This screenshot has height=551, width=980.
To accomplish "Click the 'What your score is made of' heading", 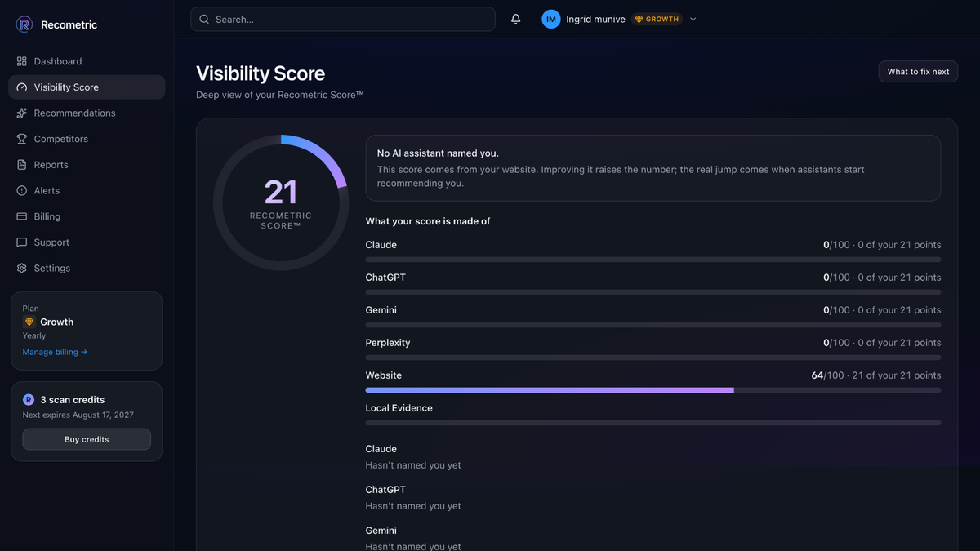I will (428, 221).
